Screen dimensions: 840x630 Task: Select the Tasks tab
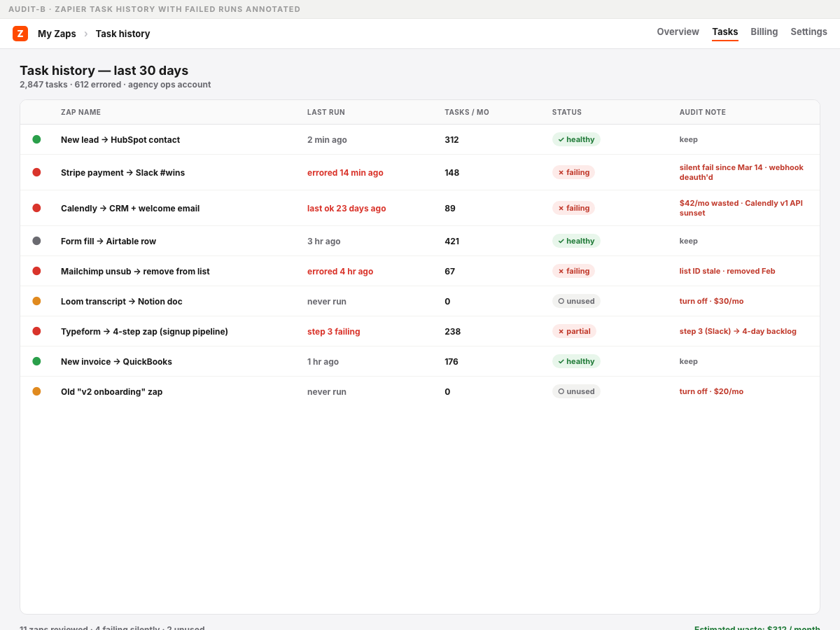point(725,31)
